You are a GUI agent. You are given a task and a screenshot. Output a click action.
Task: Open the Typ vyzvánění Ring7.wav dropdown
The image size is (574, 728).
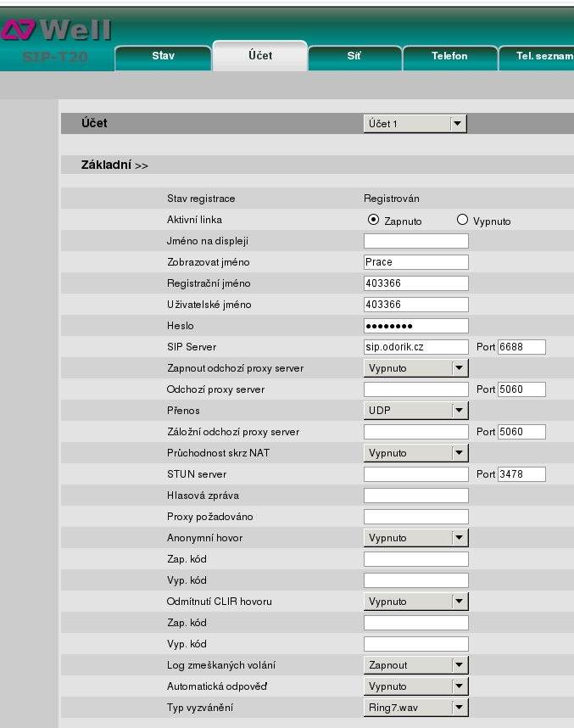pyautogui.click(x=415, y=708)
